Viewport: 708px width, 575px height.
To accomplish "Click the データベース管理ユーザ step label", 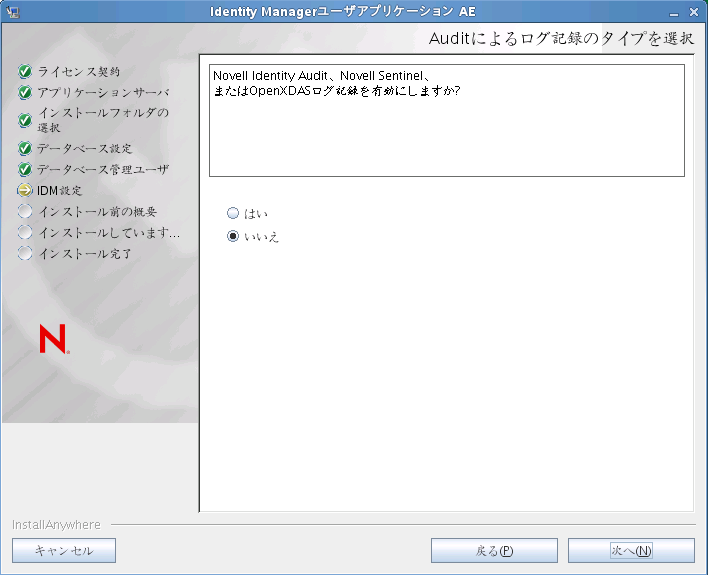I will tap(103, 169).
